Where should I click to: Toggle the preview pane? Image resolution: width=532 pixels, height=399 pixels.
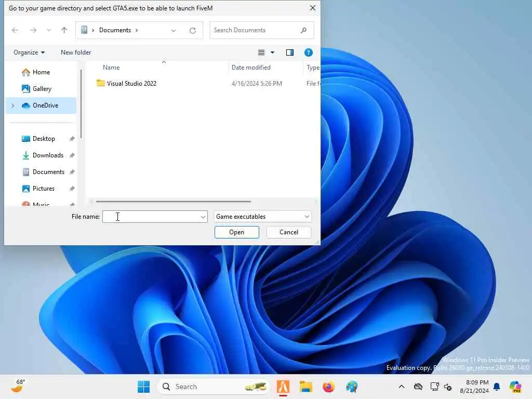[x=290, y=52]
